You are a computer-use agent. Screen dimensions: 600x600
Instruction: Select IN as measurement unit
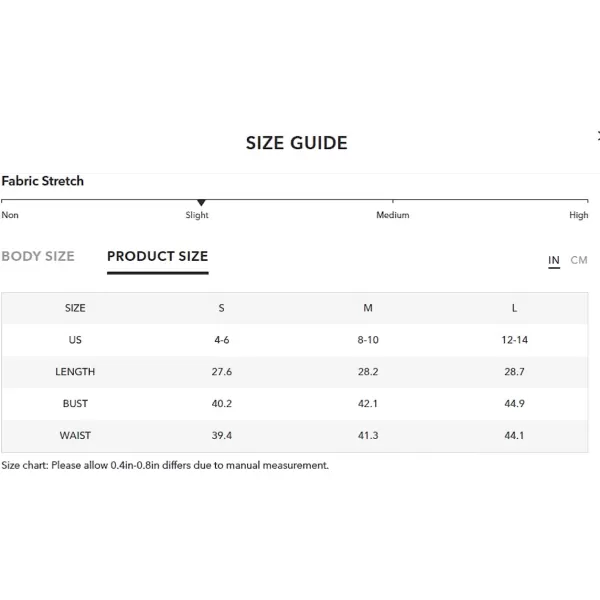click(553, 260)
